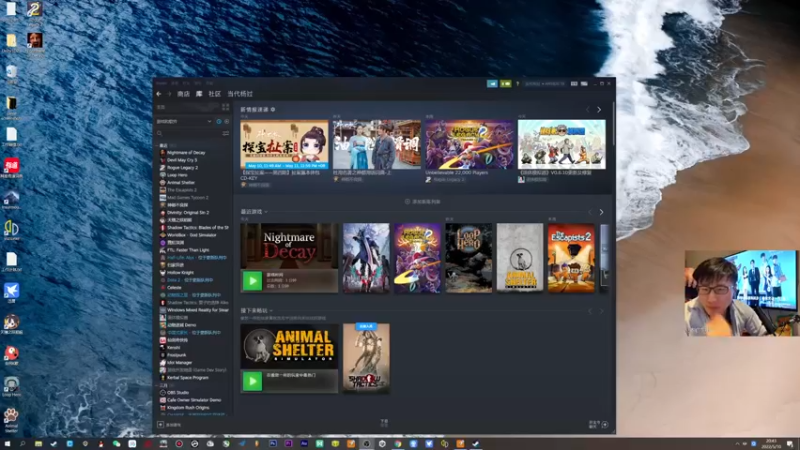This screenshot has width=800, height=450.
Task: Open Rogue Legacy 2 cover in recent games
Action: click(417, 258)
